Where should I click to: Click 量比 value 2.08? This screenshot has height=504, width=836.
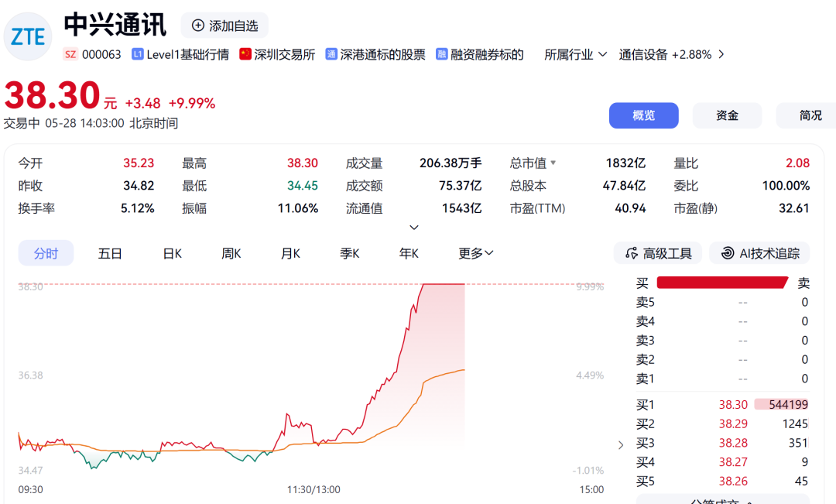point(797,163)
